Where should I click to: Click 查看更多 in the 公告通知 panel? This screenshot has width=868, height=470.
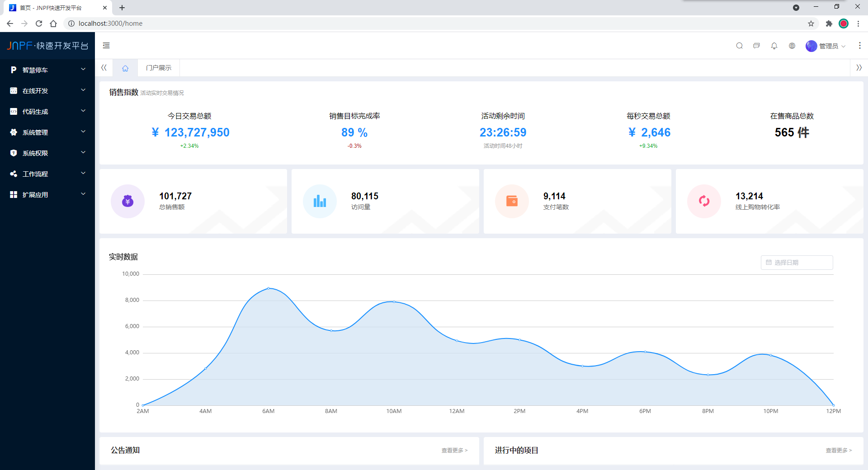pyautogui.click(x=454, y=450)
